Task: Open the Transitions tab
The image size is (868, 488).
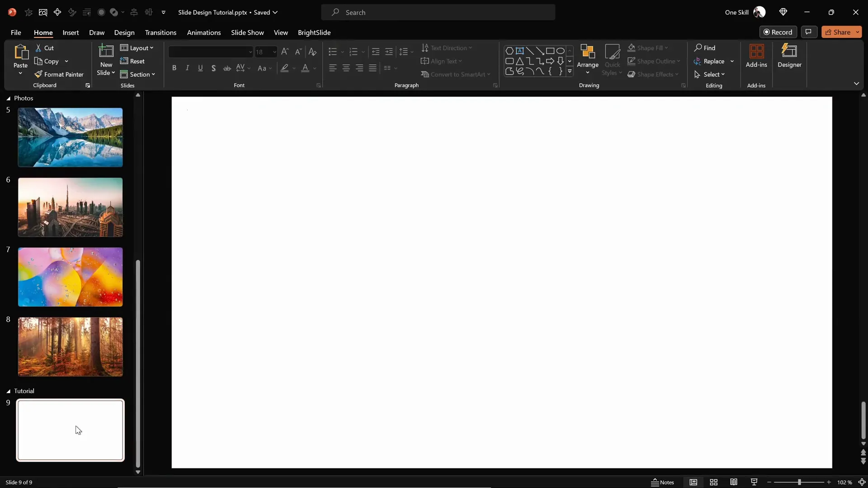Action: pyautogui.click(x=160, y=33)
